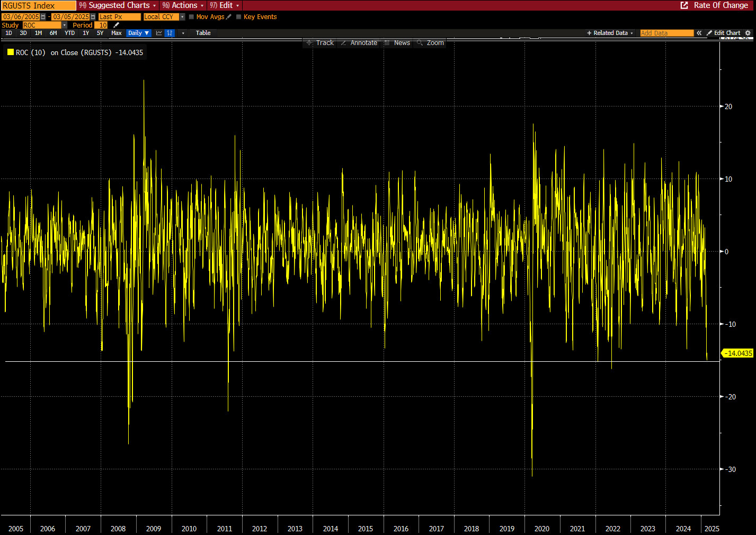Select the 1M time range
Screen dimensions: 756x535
[38, 33]
